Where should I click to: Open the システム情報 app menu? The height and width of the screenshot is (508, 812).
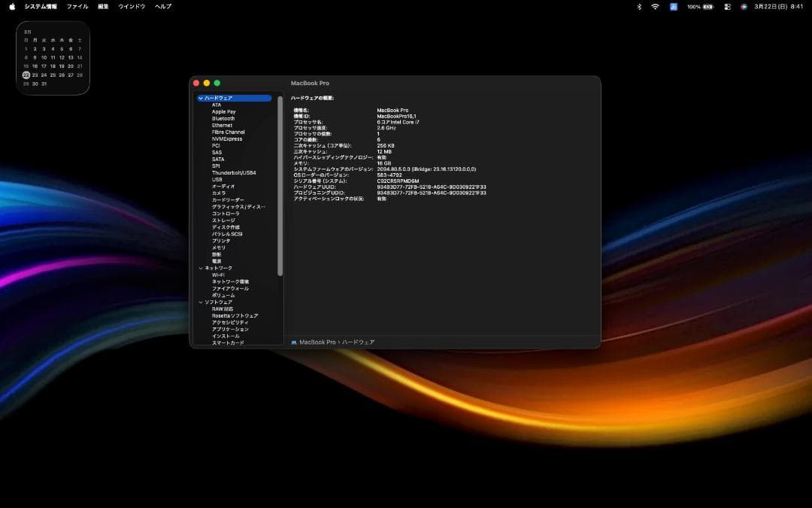point(41,7)
